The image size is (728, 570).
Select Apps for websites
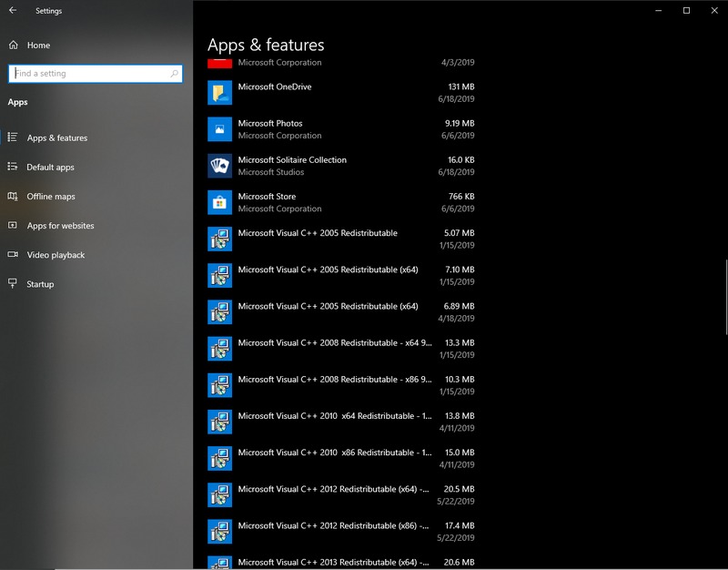click(x=60, y=226)
